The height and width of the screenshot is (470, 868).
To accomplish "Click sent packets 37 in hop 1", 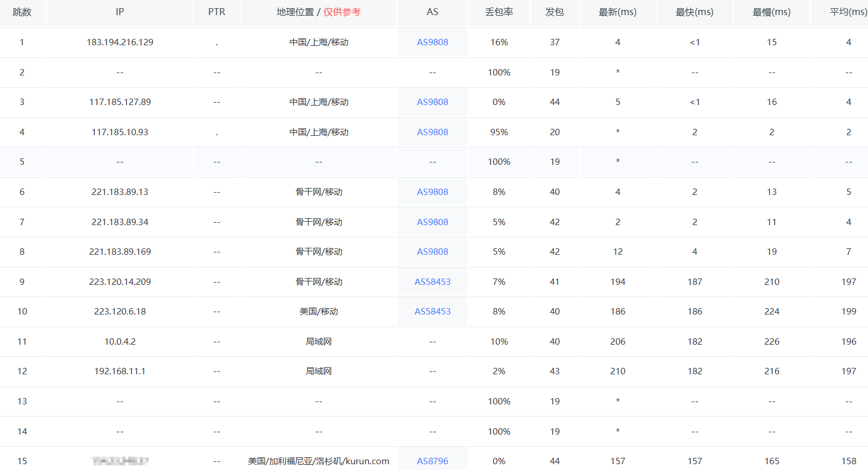I will coord(555,42).
